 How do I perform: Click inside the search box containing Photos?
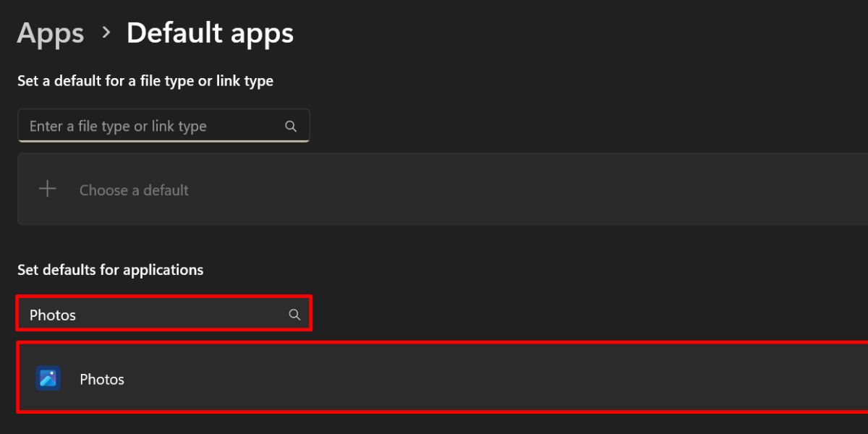(x=145, y=315)
